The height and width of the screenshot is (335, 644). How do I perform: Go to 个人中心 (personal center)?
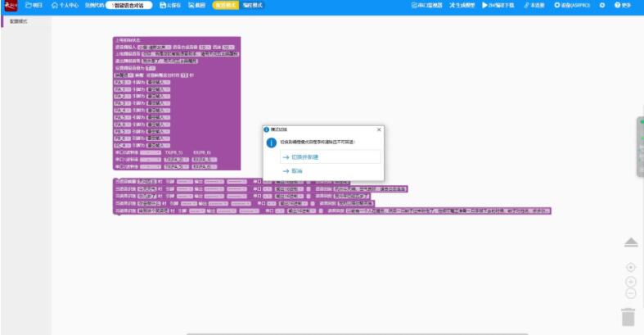[x=65, y=6]
